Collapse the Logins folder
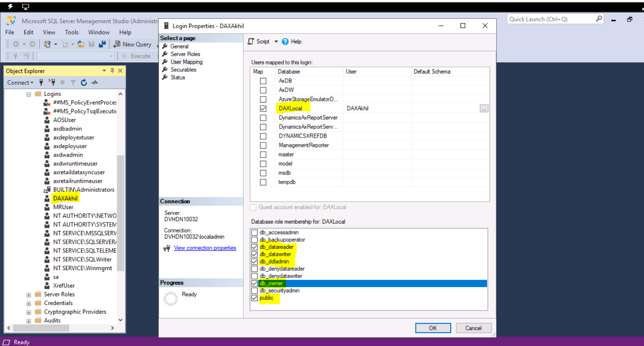This screenshot has width=644, height=346. coord(29,94)
